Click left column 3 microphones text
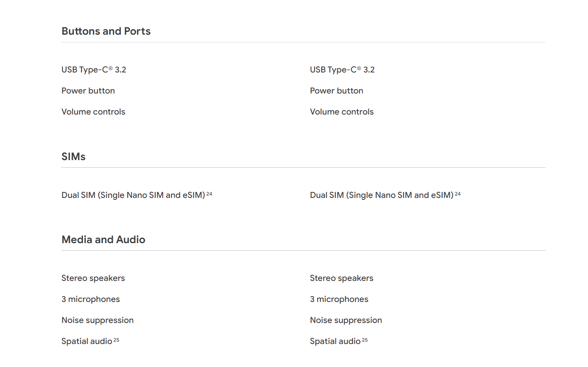The height and width of the screenshot is (367, 588). [x=90, y=299]
